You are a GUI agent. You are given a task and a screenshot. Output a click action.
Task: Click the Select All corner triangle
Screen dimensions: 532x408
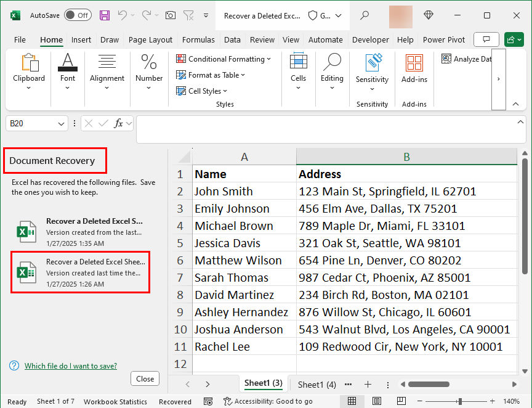point(184,157)
